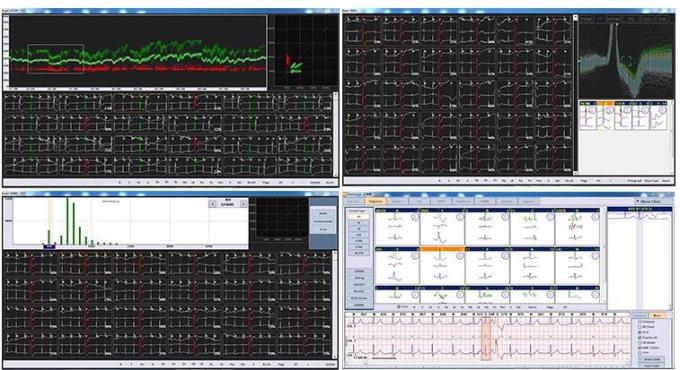Click next arrow beside RR interval value
This screenshot has height=370, width=680.
point(243,204)
